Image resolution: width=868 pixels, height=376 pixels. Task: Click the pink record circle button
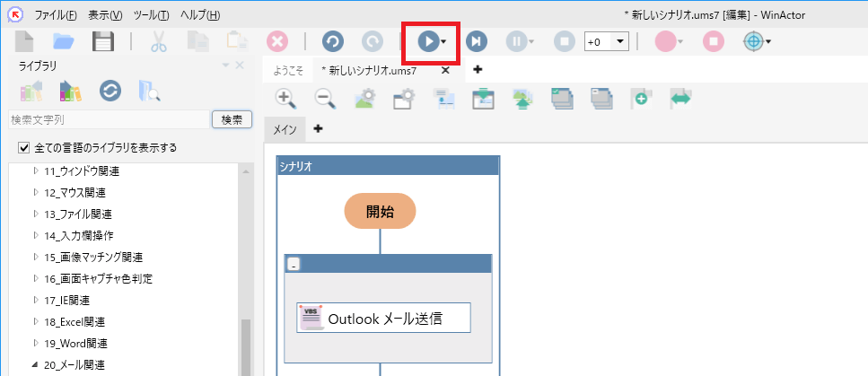point(665,41)
